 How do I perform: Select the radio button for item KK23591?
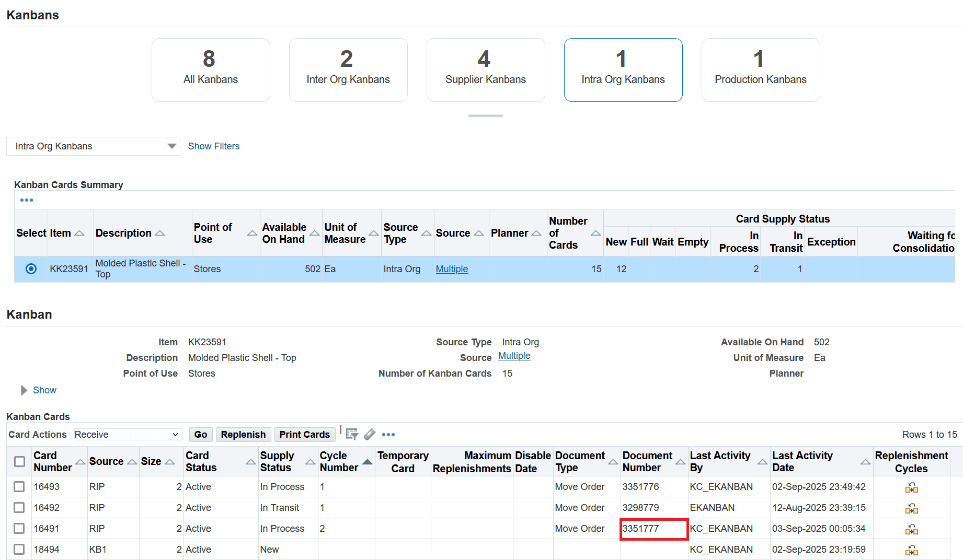pos(31,269)
